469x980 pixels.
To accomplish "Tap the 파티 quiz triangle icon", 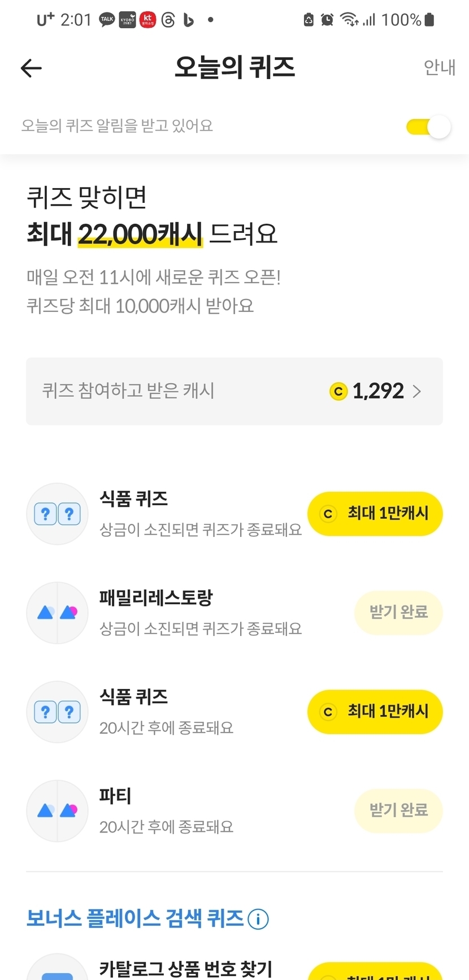I will click(x=57, y=810).
